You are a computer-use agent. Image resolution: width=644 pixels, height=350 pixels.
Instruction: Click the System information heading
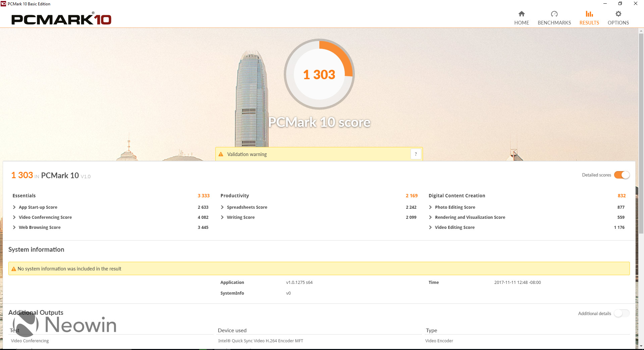click(36, 250)
